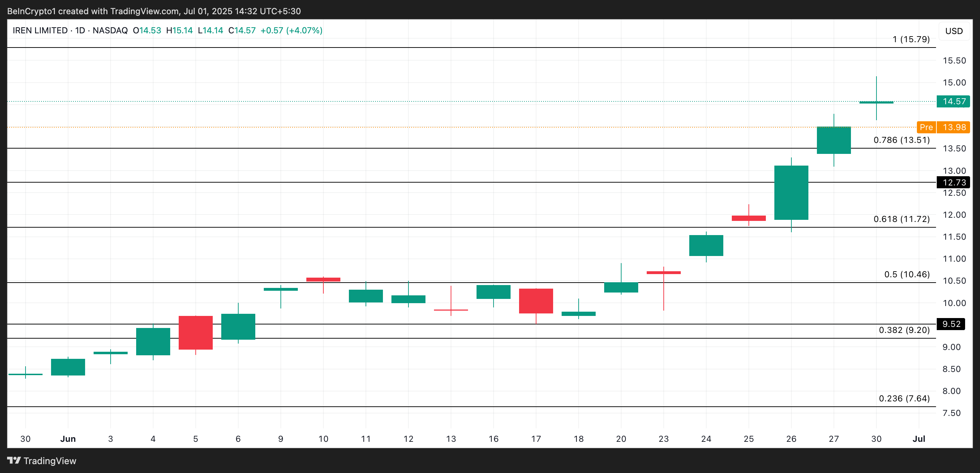Click the TradingView logo icon
The width and height of the screenshot is (980, 473).
point(14,461)
